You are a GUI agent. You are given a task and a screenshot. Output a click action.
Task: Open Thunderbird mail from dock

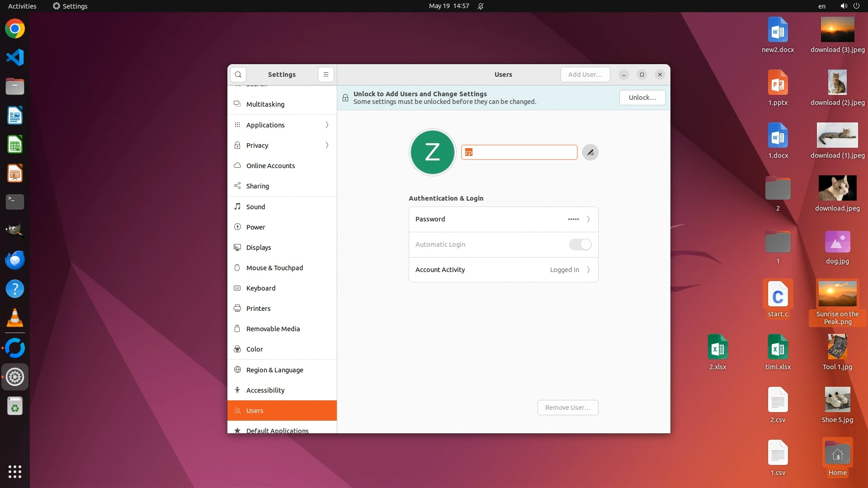tap(15, 260)
